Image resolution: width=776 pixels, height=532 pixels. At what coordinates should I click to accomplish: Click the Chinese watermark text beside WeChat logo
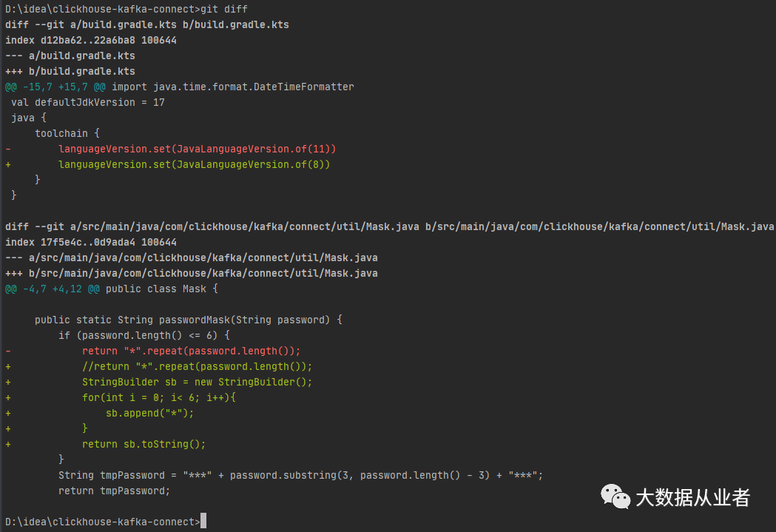[x=692, y=497]
